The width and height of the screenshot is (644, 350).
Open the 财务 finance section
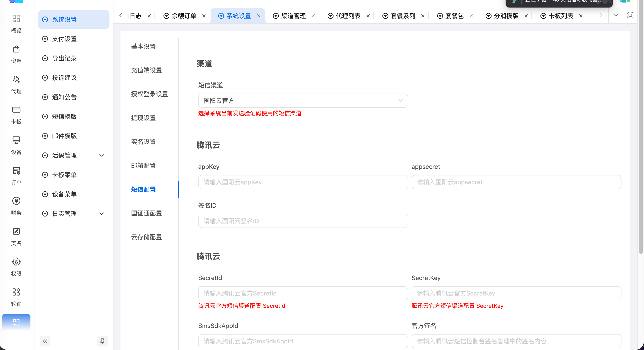pos(16,206)
